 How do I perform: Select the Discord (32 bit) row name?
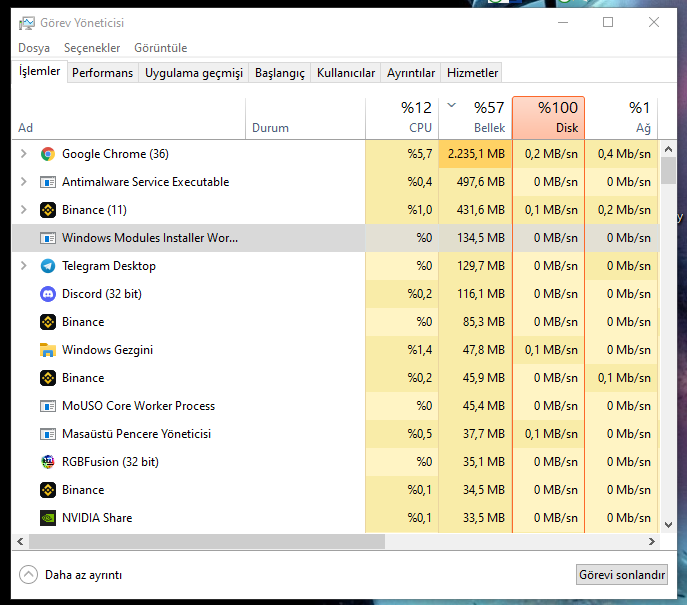click(102, 294)
